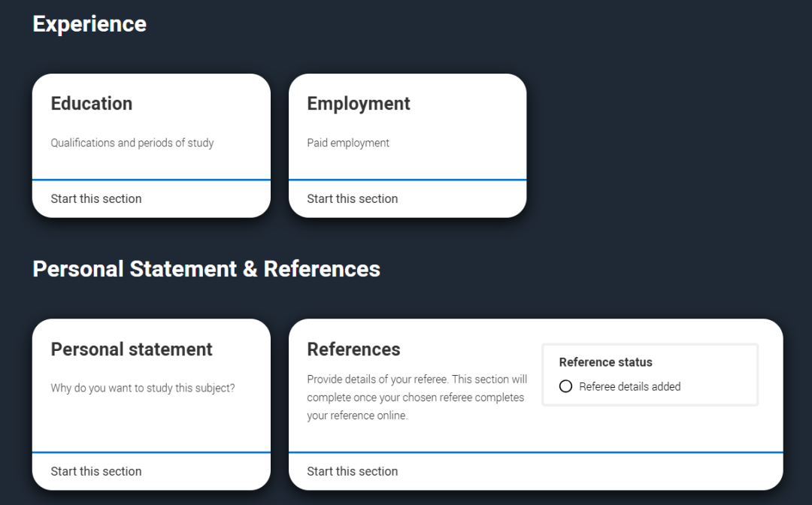Click the blue divider line in Employment card
The width and height of the screenshot is (812, 505).
click(408, 180)
